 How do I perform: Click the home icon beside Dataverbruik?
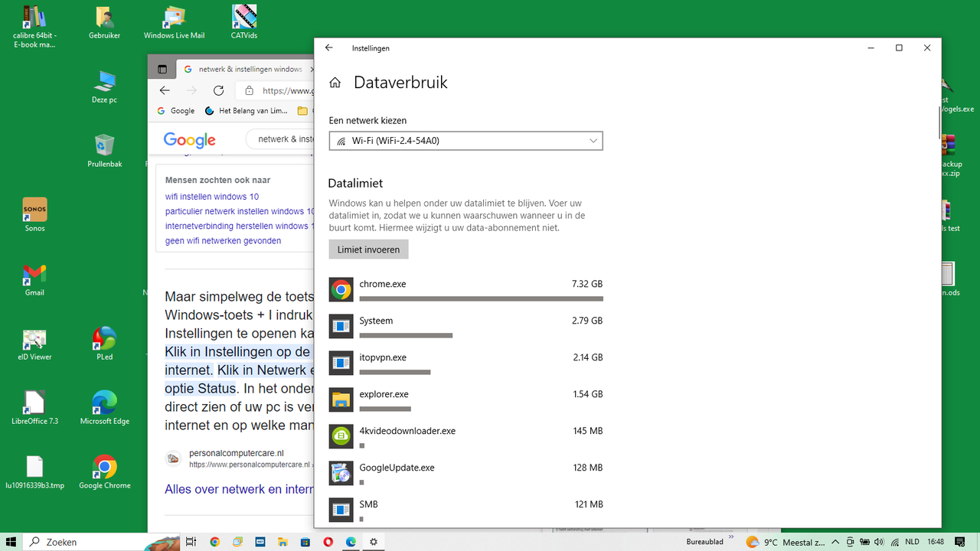(x=335, y=83)
